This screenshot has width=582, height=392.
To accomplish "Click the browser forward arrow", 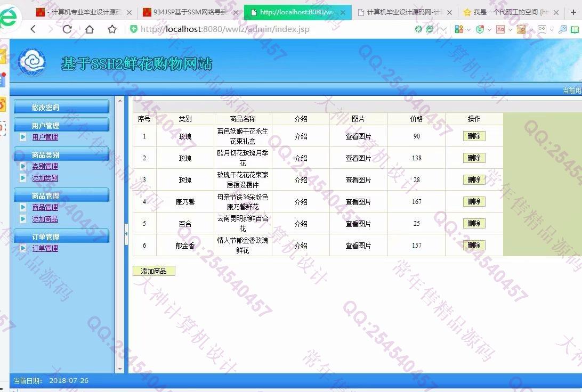I will click(51, 29).
